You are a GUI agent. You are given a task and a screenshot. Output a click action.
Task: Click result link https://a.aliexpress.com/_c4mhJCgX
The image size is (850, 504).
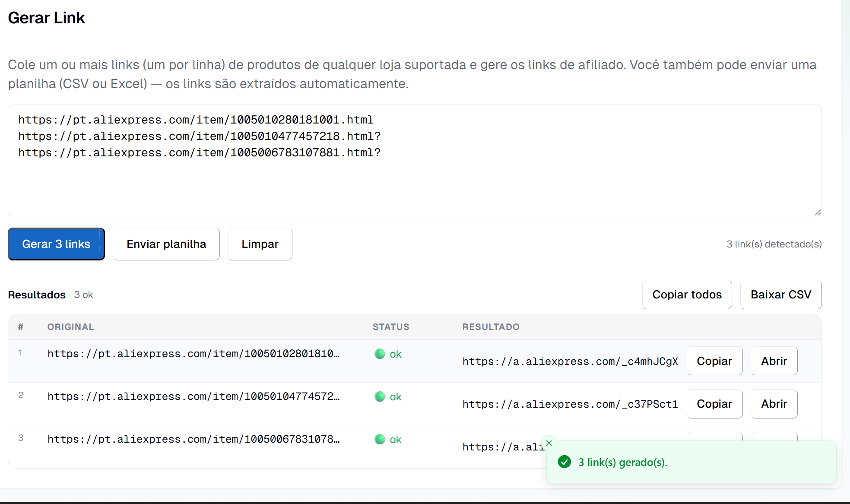coord(570,361)
